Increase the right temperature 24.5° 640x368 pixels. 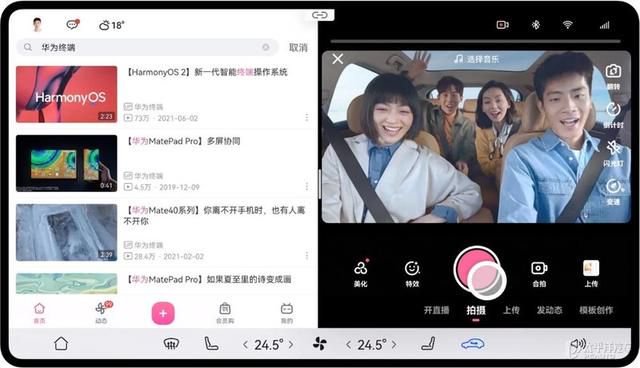[394, 345]
